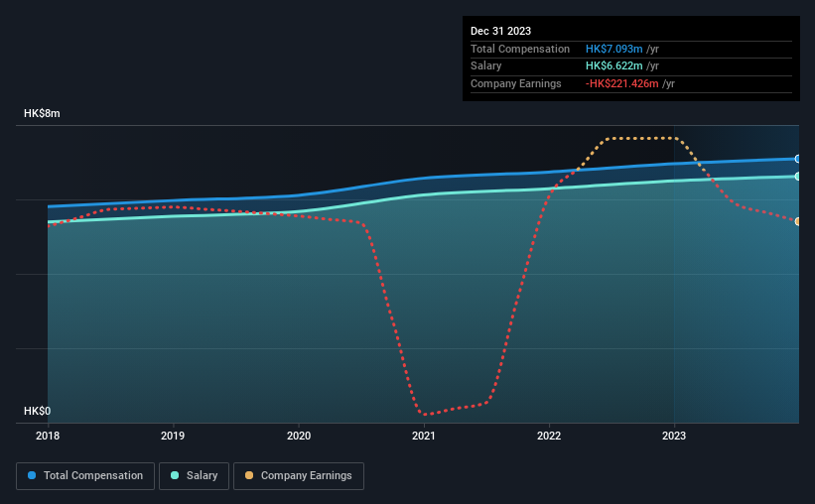Screen dimensions: 815x504
Task: Click the 2018 axis label
Action: (x=48, y=436)
